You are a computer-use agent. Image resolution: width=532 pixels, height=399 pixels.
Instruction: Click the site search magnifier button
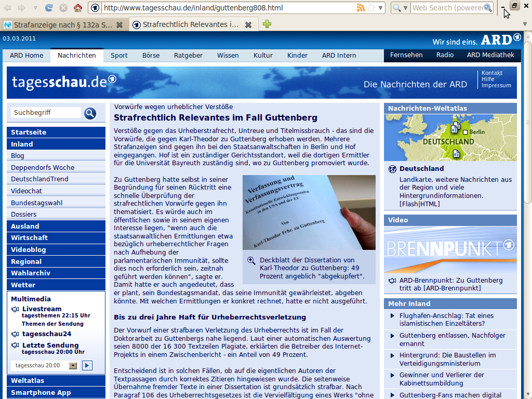pyautogui.click(x=90, y=113)
